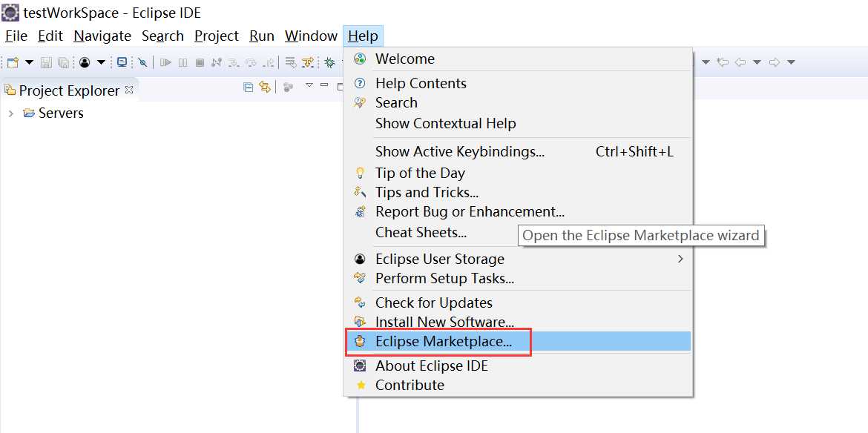Screen dimensions: 868x433
Task: Open the dropdown beside the user account icon
Action: pyautogui.click(x=101, y=62)
